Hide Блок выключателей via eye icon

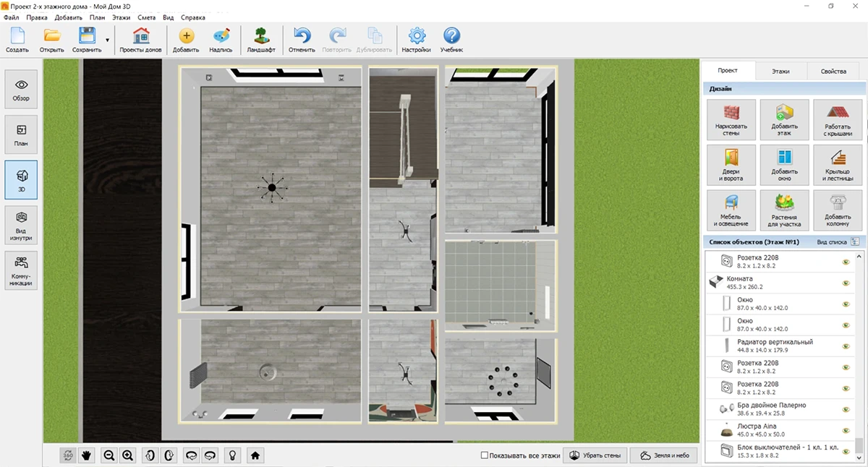pyautogui.click(x=845, y=451)
